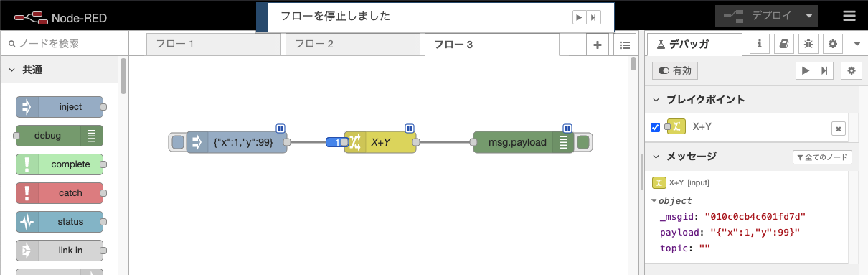
Task: Click pause badge above msg.payload node
Action: coord(567,129)
